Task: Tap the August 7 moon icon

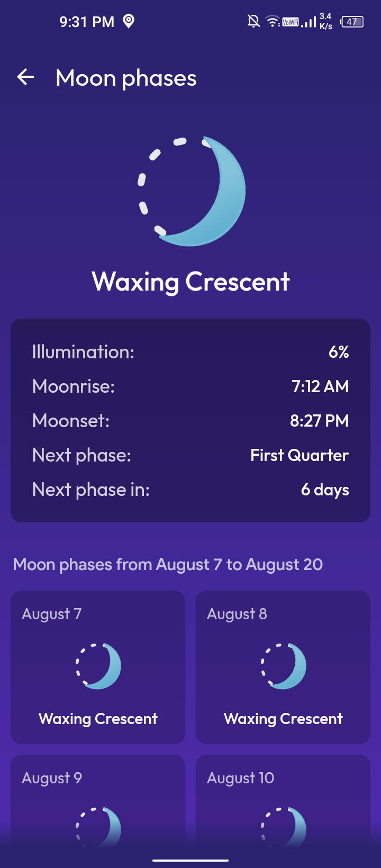Action: pyautogui.click(x=98, y=666)
